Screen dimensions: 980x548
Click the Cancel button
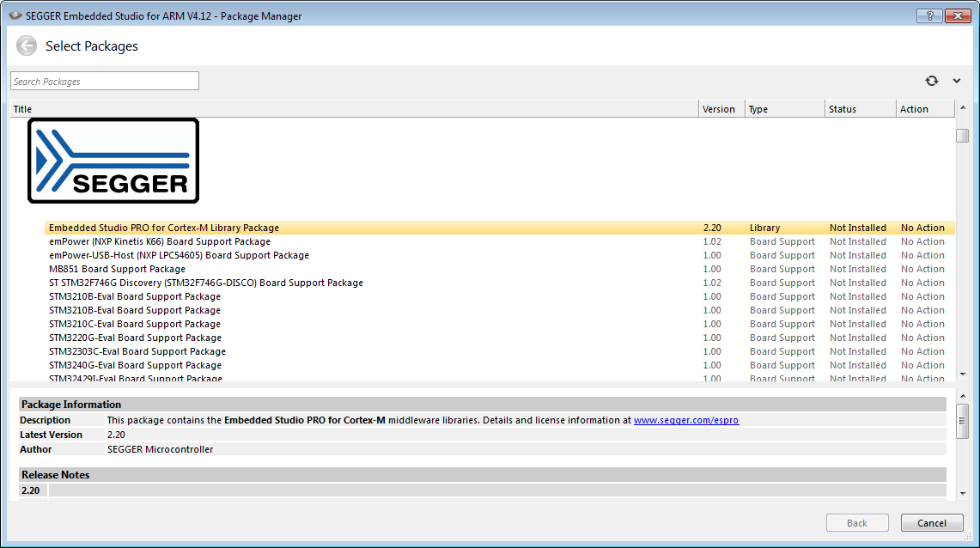click(931, 523)
